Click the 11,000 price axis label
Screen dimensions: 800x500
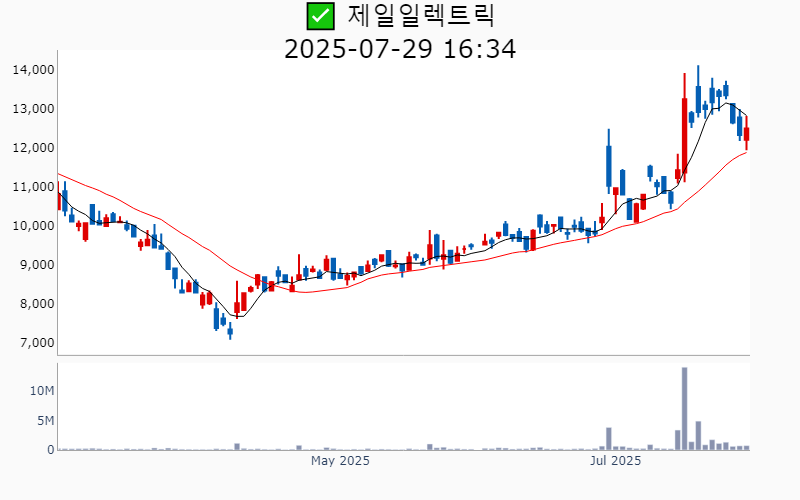33,187
